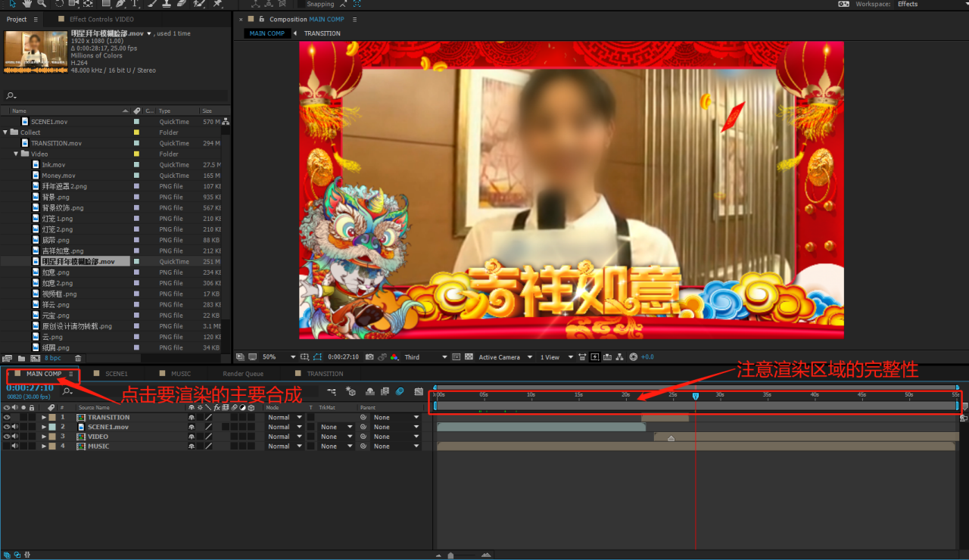Expand the MUSIC layer properties
The image size is (969, 560).
click(x=44, y=446)
